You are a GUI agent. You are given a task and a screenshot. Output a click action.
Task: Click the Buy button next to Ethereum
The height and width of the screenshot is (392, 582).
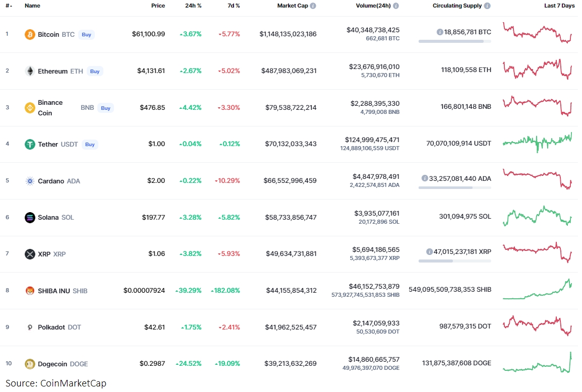pyautogui.click(x=95, y=71)
